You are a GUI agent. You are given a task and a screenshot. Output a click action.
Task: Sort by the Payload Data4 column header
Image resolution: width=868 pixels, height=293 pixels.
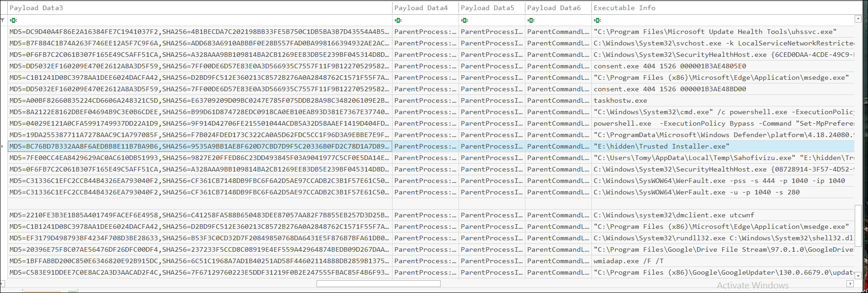click(426, 8)
